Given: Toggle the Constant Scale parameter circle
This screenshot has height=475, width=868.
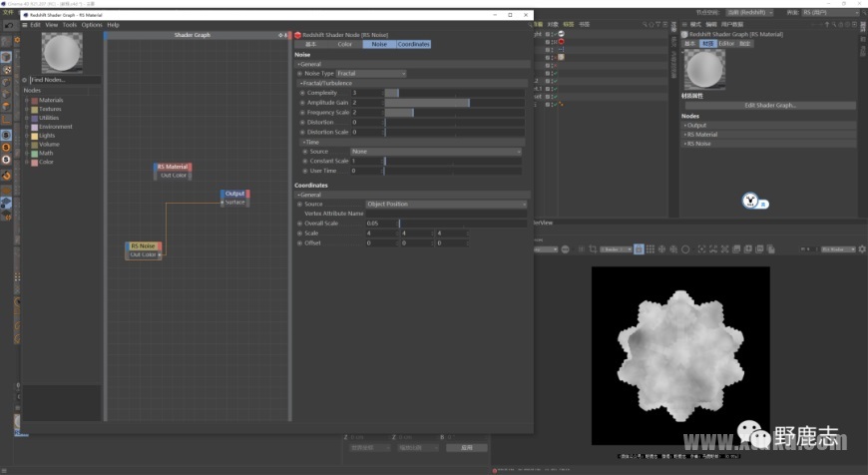Looking at the screenshot, I should pyautogui.click(x=305, y=161).
